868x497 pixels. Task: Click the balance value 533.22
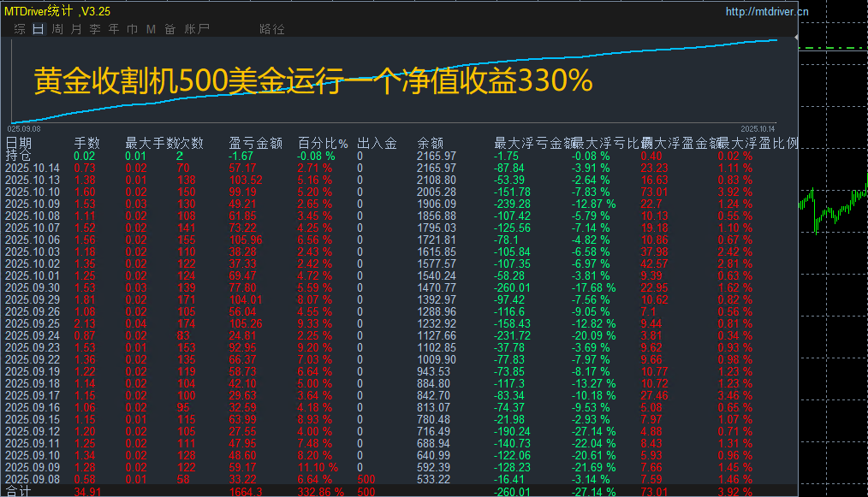pyautogui.click(x=433, y=479)
